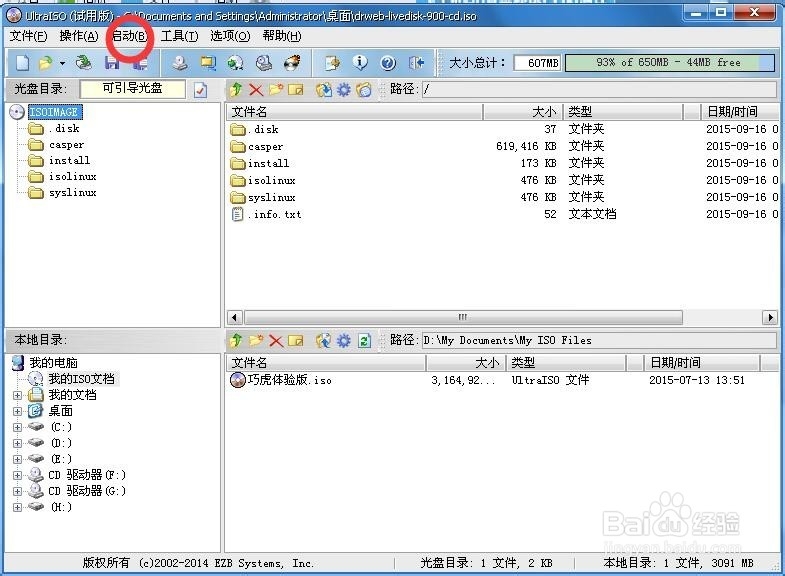Create new folder in disc directory toolbar

[276, 90]
